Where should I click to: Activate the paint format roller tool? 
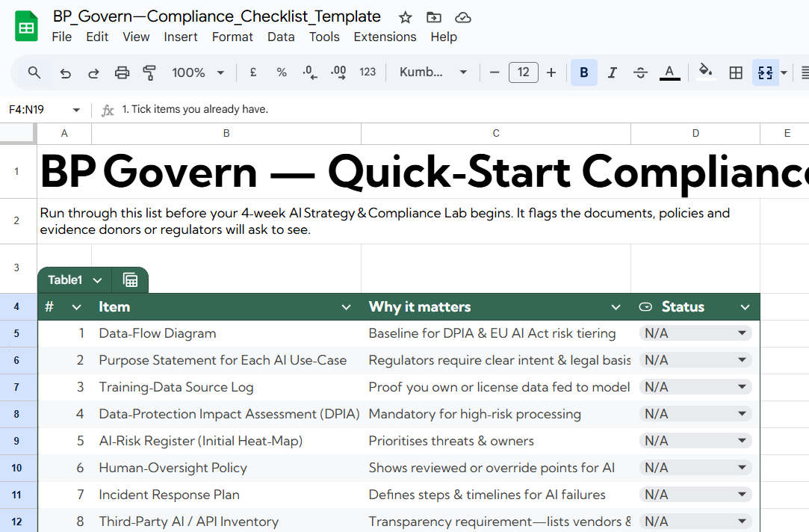tap(149, 72)
